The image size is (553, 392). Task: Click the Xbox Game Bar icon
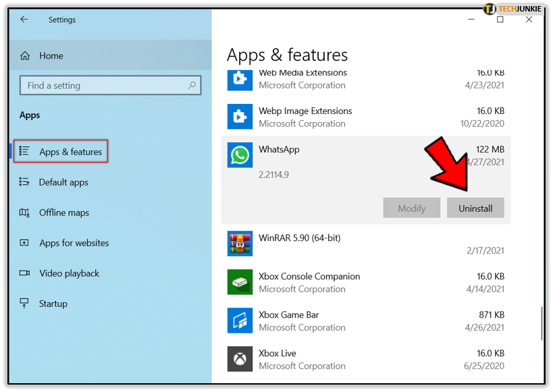pos(240,320)
